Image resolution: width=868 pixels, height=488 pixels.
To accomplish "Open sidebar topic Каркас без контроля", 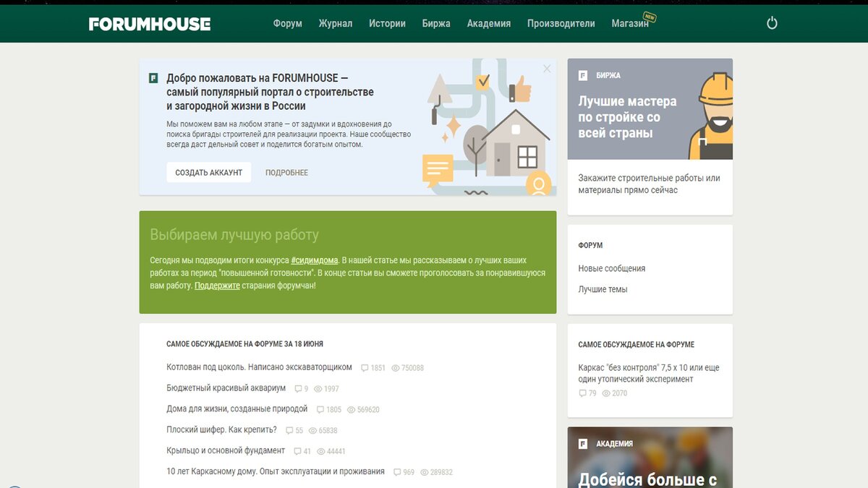I will (x=649, y=373).
